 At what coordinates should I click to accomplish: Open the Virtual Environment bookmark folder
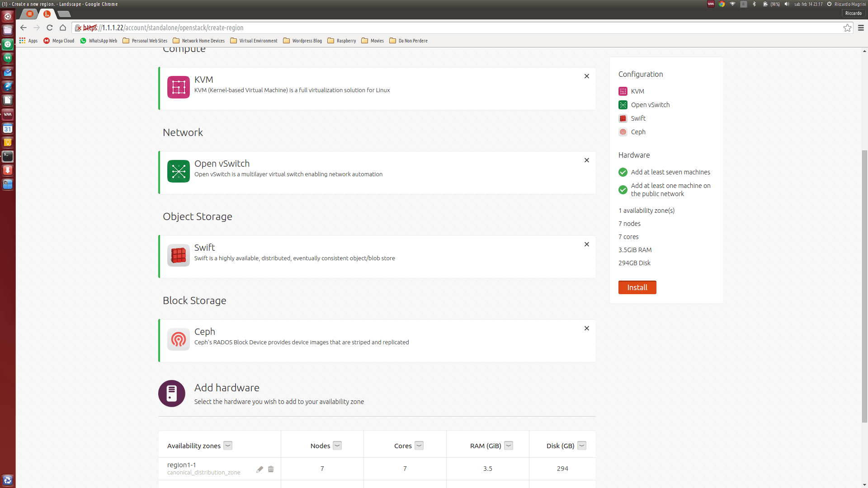(254, 41)
